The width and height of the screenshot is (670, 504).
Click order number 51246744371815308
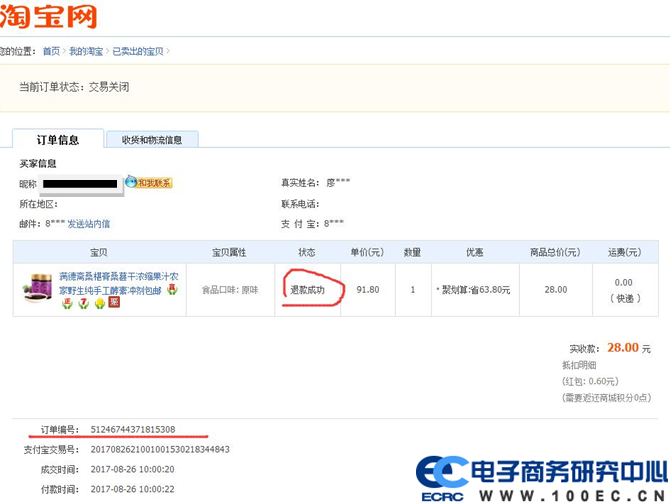133,429
